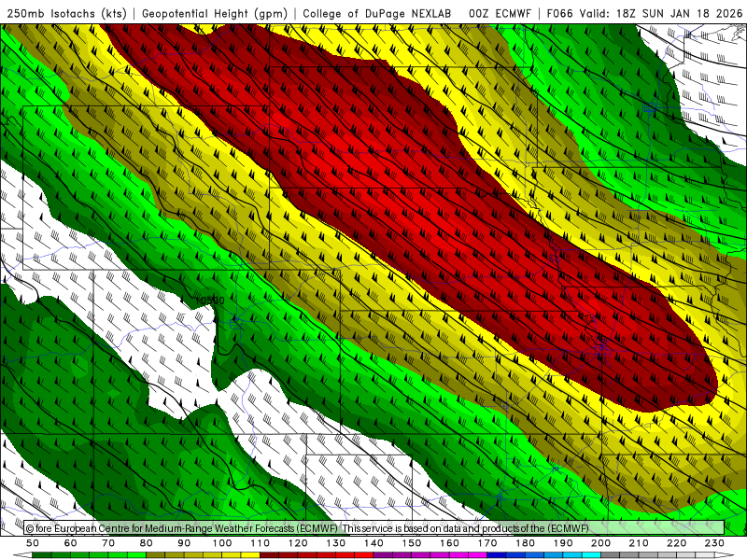Click the '180' legend value
747x560 pixels.
pos(525,543)
